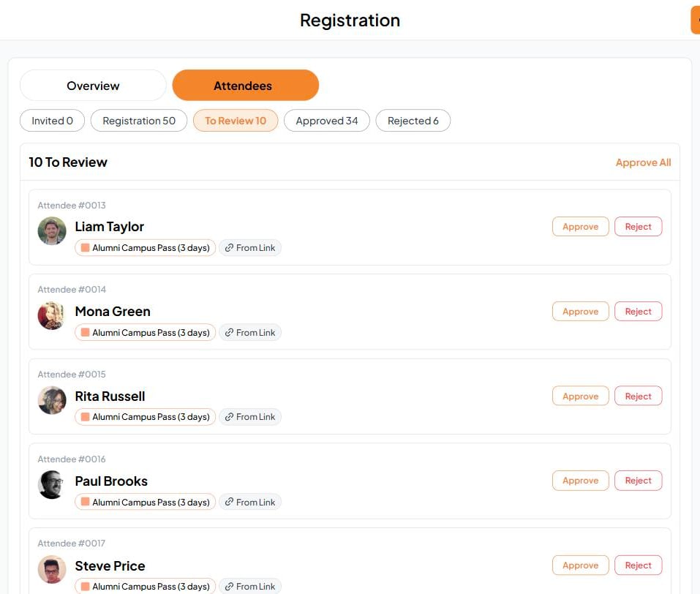
Task: Switch to the Overview tab
Action: coord(93,86)
